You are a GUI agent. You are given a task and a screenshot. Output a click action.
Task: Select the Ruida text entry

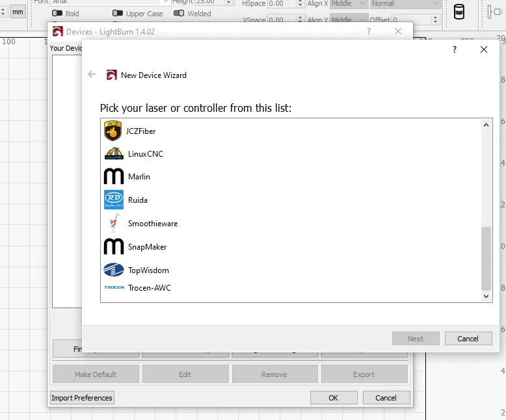click(x=138, y=200)
